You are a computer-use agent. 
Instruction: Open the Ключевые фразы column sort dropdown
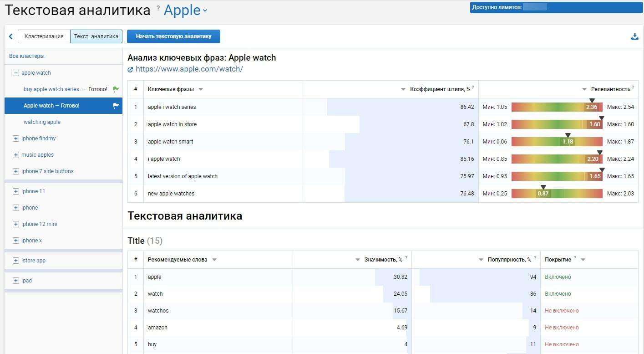(201, 89)
